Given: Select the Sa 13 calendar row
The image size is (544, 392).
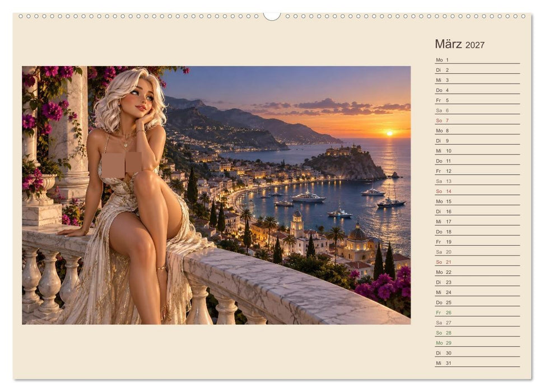Looking at the screenshot, I should pos(477,181).
